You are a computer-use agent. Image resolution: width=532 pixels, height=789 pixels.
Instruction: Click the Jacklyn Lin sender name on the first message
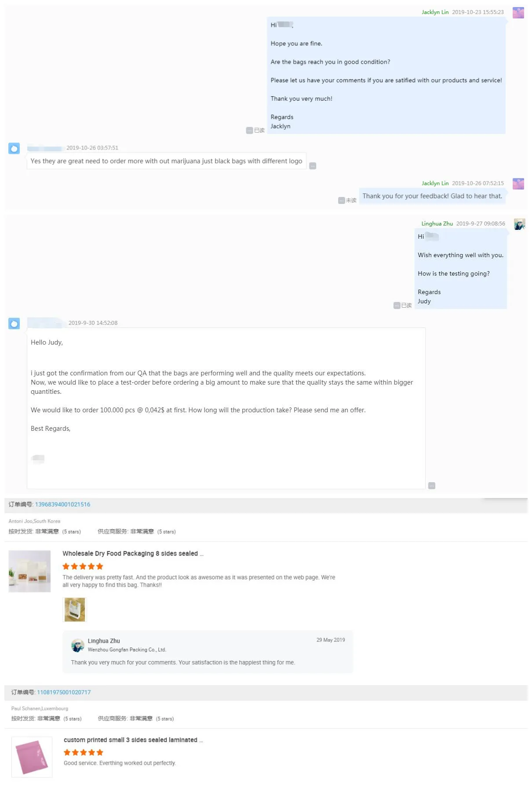pos(435,12)
